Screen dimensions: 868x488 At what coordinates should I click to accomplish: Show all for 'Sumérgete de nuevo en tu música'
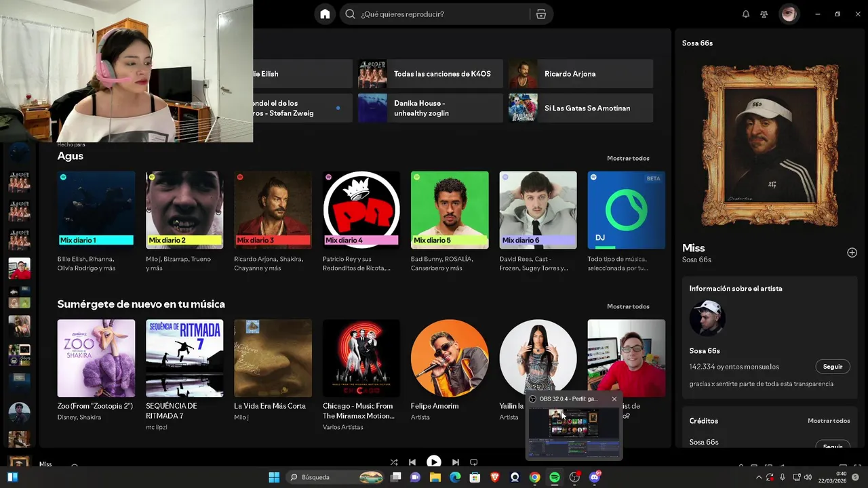pyautogui.click(x=628, y=307)
